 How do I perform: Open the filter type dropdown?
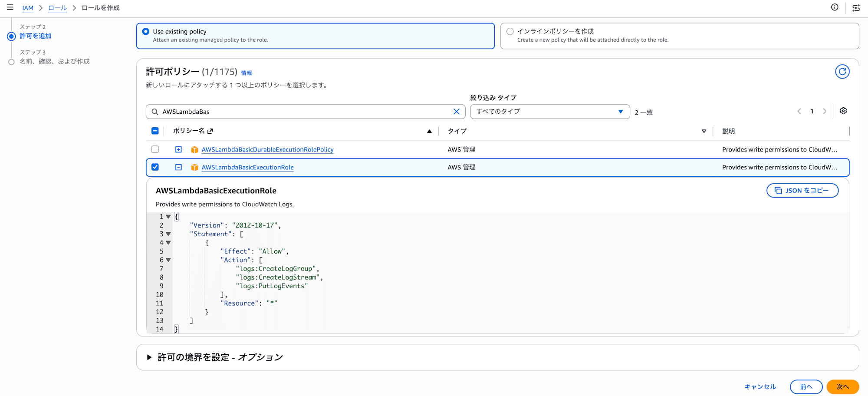550,112
